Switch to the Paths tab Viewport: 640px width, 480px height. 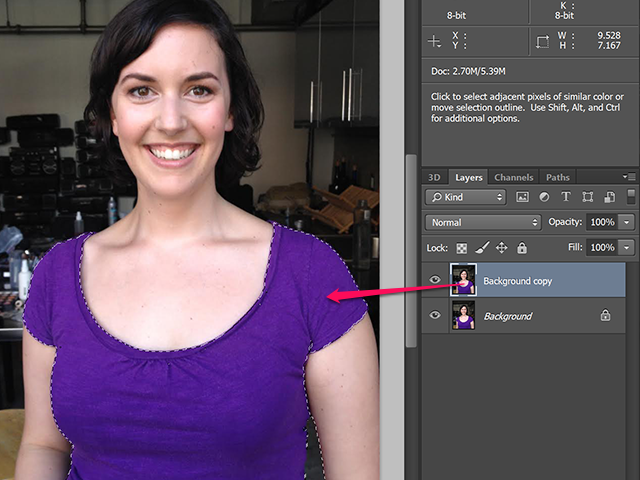point(558,177)
